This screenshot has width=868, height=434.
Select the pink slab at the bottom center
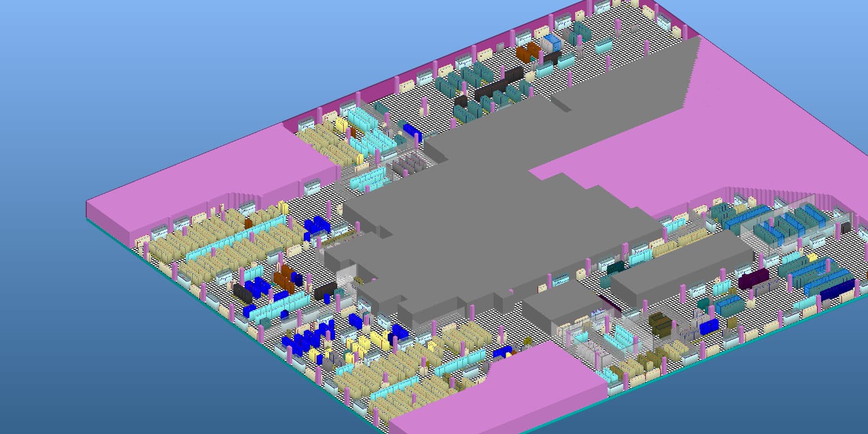[x=498, y=393]
